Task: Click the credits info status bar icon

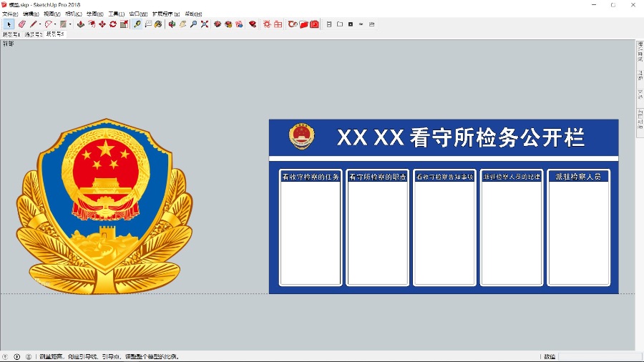Action: [x=17, y=357]
